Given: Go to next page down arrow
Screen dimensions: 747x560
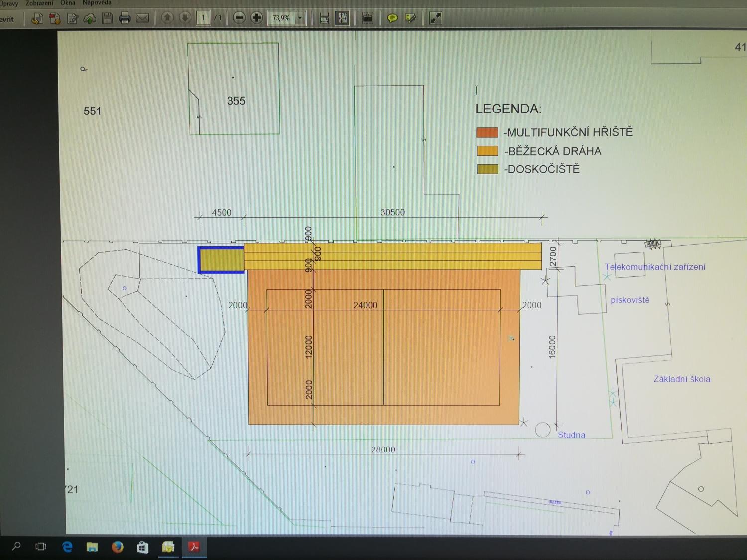Looking at the screenshot, I should pyautogui.click(x=185, y=18).
